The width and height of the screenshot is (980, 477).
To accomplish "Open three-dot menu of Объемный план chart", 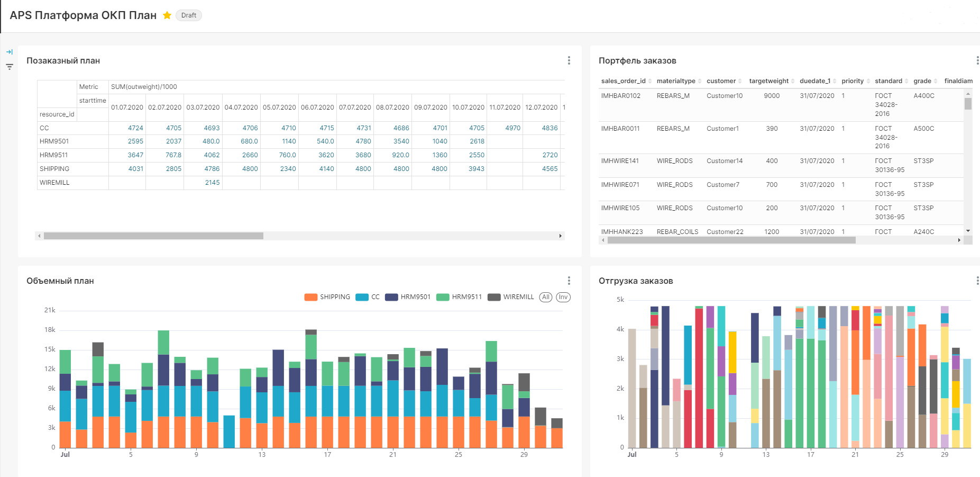I will pyautogui.click(x=569, y=281).
